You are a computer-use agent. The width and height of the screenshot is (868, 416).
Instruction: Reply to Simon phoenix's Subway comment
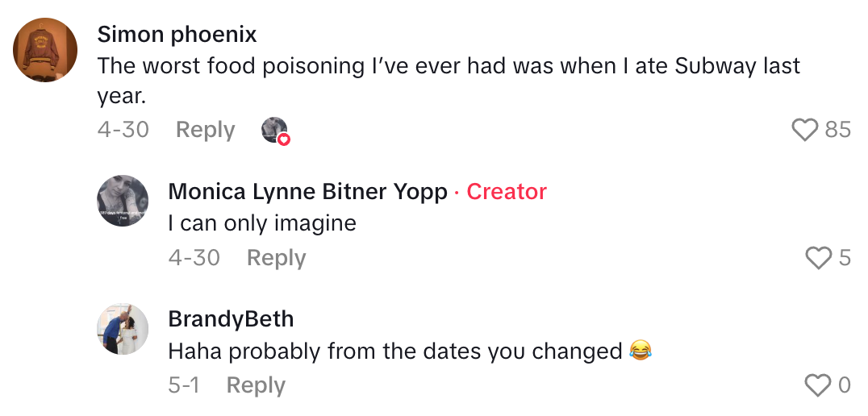(x=205, y=130)
